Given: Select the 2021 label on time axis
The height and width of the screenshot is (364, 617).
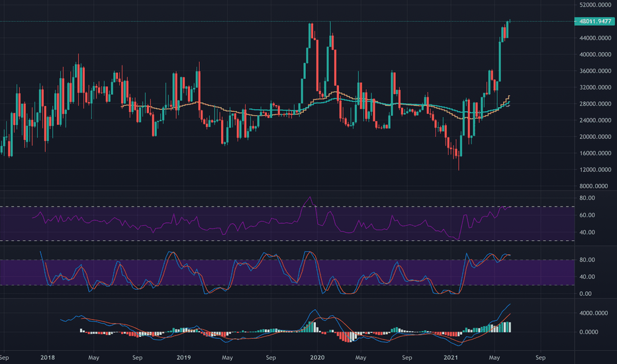Looking at the screenshot, I should point(451,357).
